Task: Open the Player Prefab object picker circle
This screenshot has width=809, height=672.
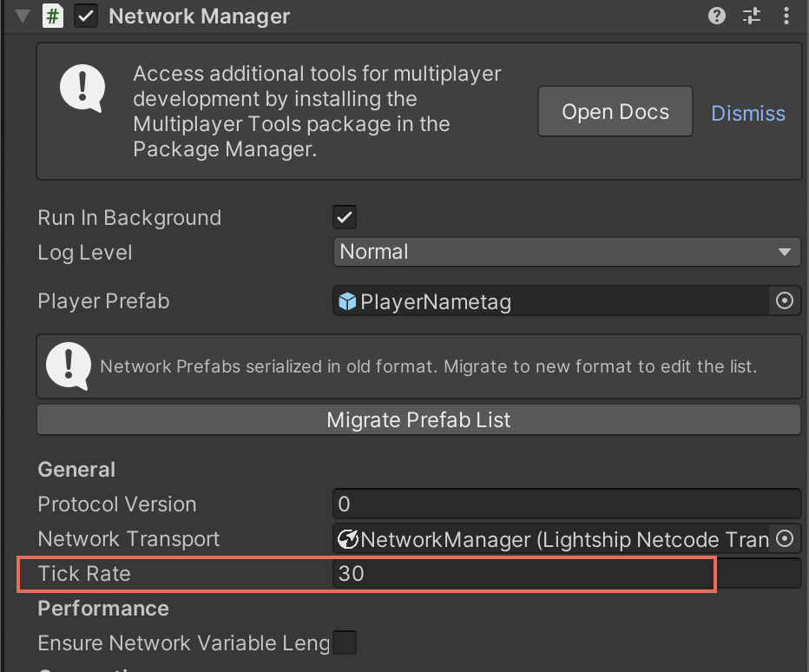Action: 785,301
